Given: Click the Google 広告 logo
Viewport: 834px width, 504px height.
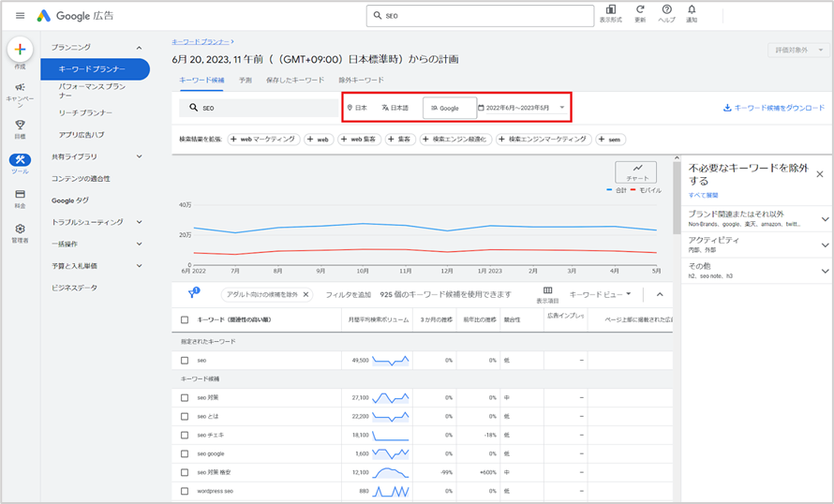Looking at the screenshot, I should tap(75, 16).
